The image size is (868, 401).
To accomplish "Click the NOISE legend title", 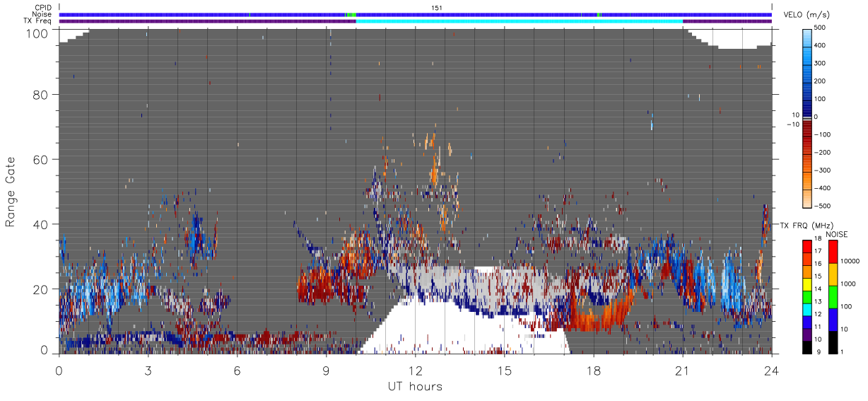I will [x=836, y=234].
